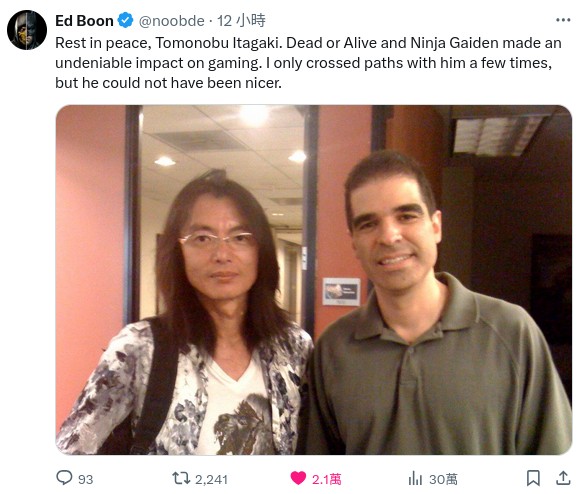
Task: Click the 2.1萬 likes count
Action: coord(327,479)
